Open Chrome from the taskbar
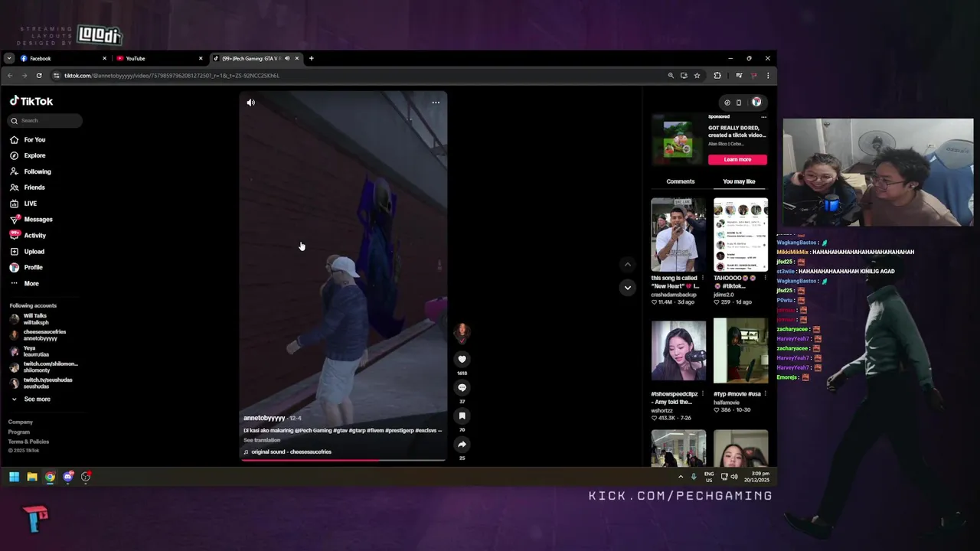 pos(50,477)
